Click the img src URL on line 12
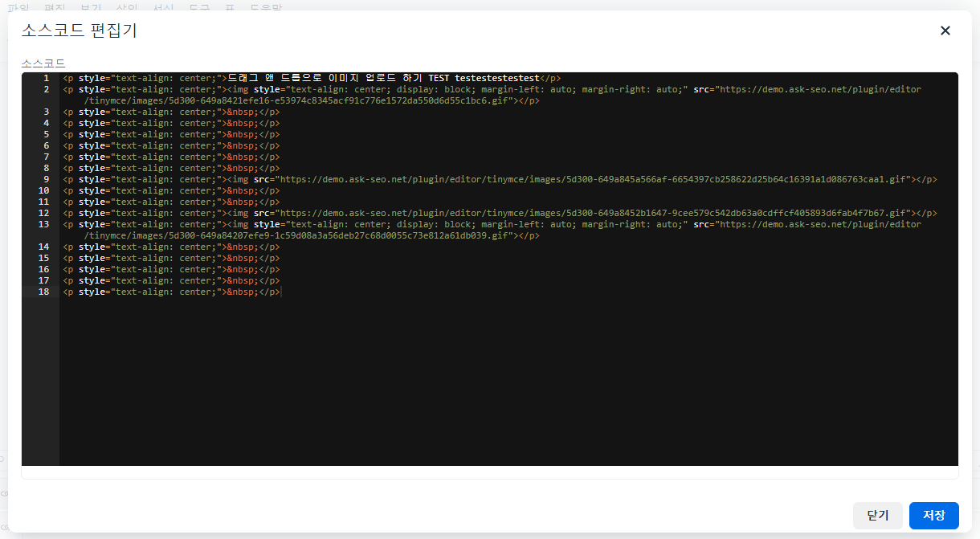The height and width of the screenshot is (539, 980). tap(594, 214)
